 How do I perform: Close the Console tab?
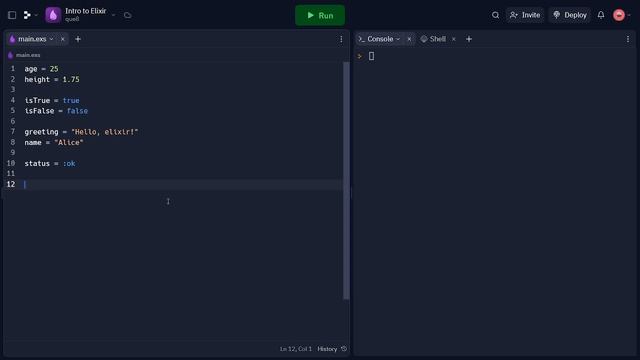coord(409,39)
